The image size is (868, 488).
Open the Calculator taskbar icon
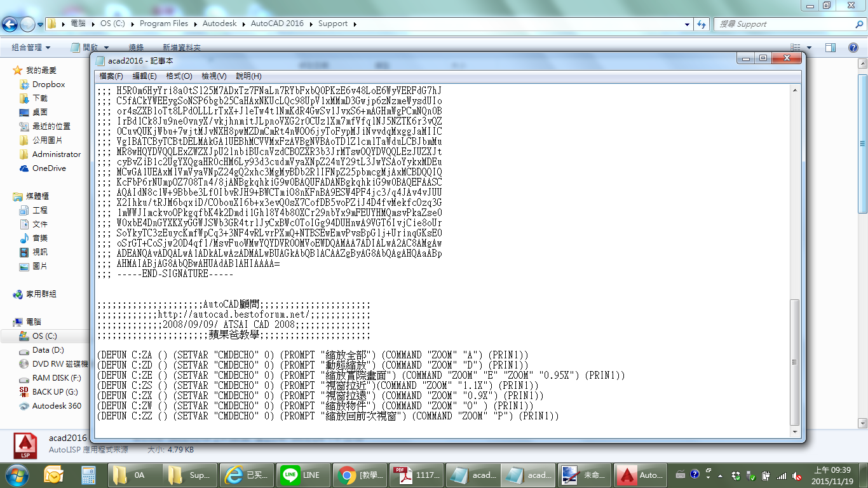88,475
